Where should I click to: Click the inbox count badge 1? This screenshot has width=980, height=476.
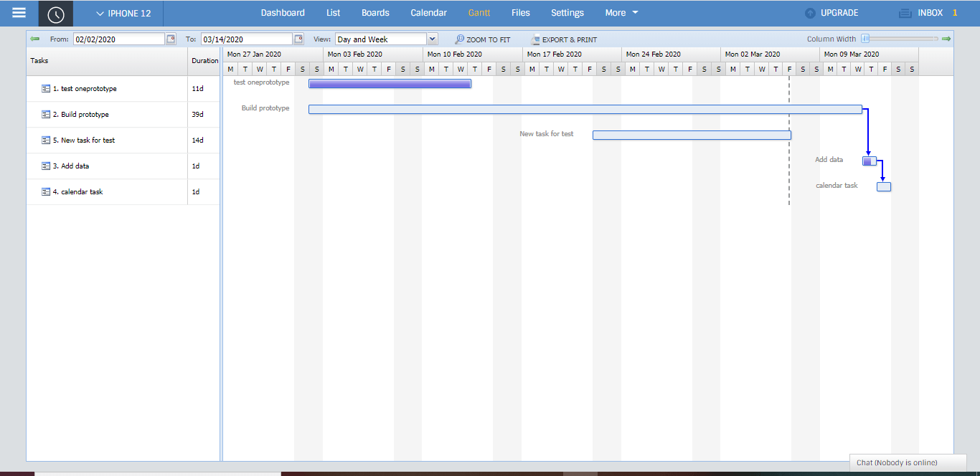pyautogui.click(x=955, y=13)
